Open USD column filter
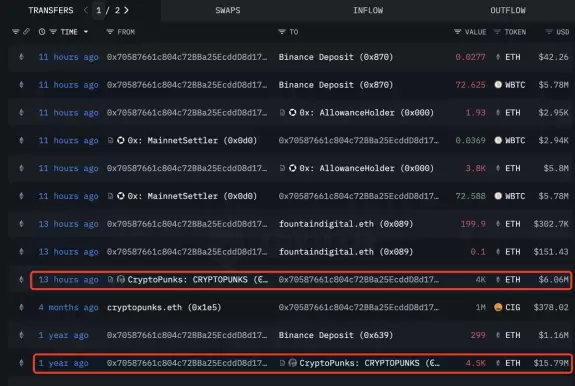Screen dimensions: 575x386 tap(549, 32)
